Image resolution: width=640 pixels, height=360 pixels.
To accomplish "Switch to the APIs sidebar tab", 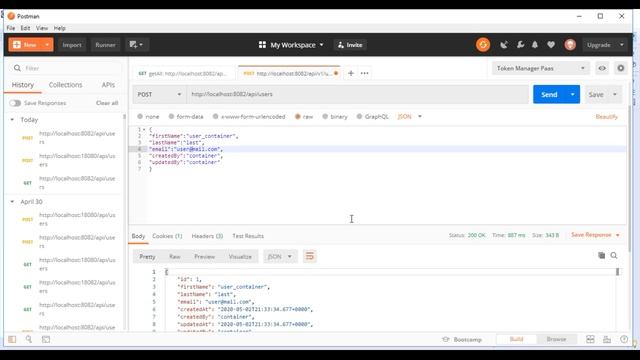I will pyautogui.click(x=108, y=85).
